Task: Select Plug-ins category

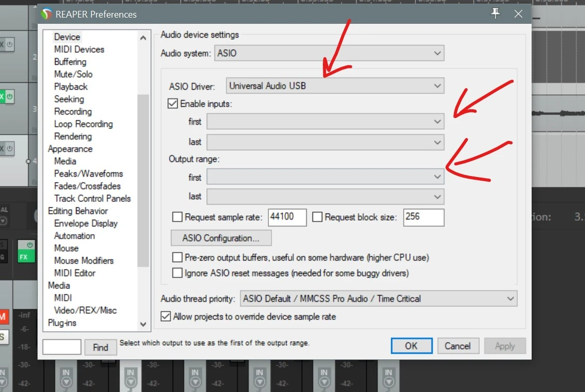Action: point(62,323)
